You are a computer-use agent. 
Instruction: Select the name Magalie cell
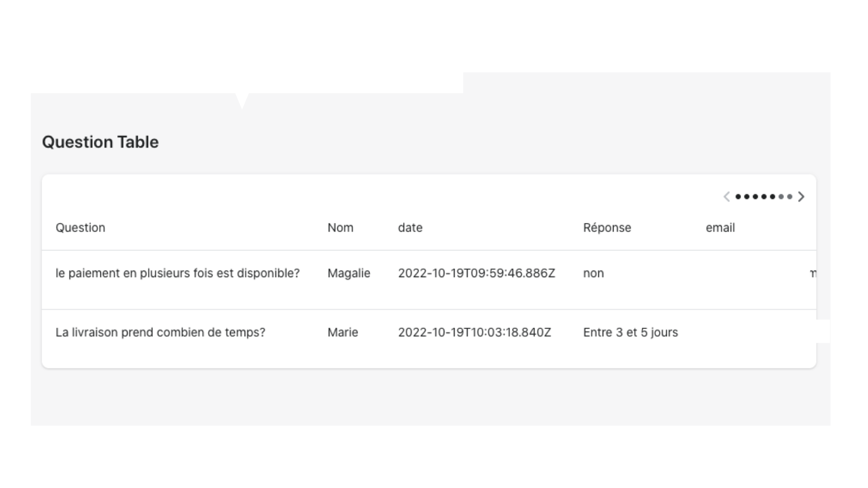[x=349, y=273]
